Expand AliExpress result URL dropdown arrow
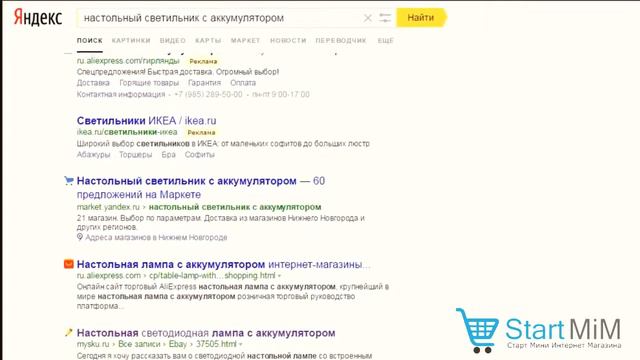The height and width of the screenshot is (360, 640). (x=279, y=276)
